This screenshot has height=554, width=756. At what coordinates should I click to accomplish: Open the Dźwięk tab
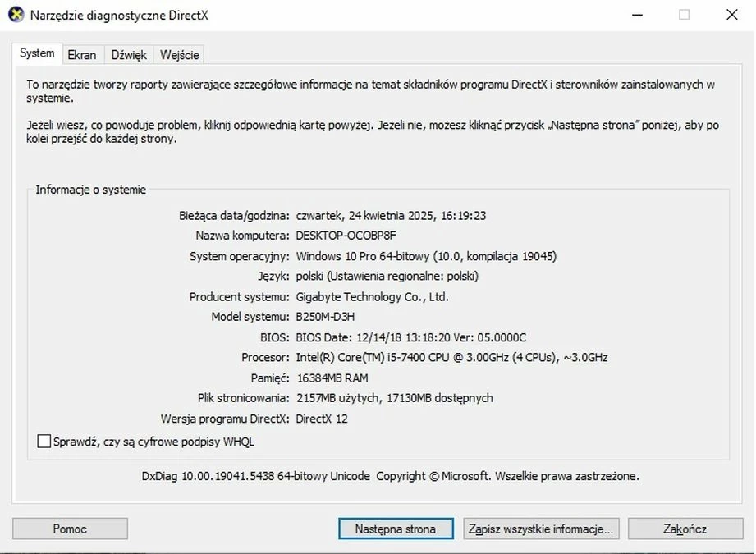pos(129,55)
